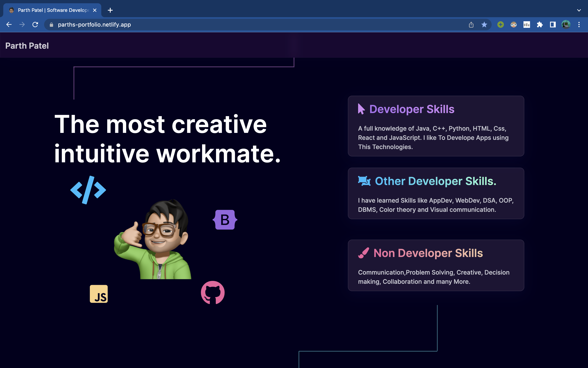The width and height of the screenshot is (588, 368).
Task: Click the cursor icon beside Developer Skills
Action: (x=361, y=109)
